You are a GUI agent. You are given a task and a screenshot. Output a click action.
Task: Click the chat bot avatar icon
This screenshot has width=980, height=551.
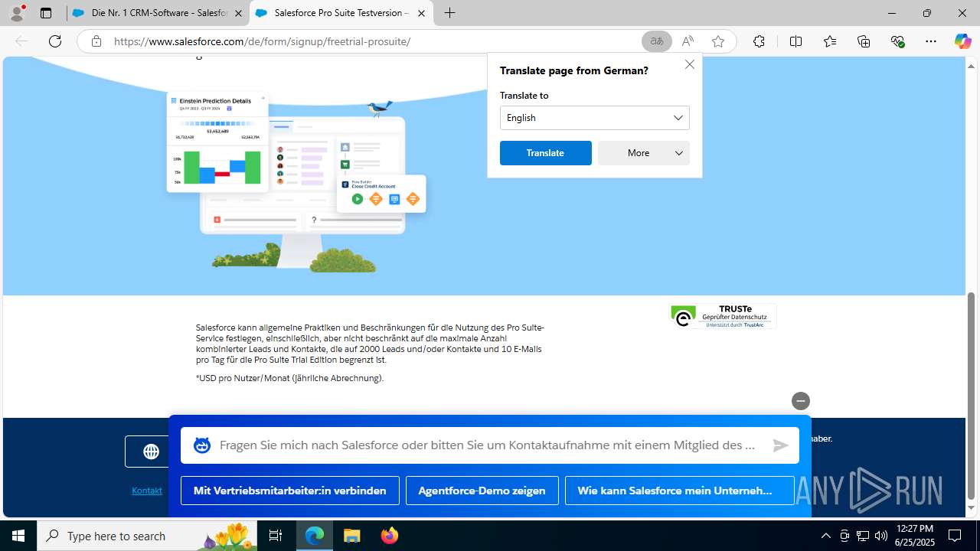[202, 445]
